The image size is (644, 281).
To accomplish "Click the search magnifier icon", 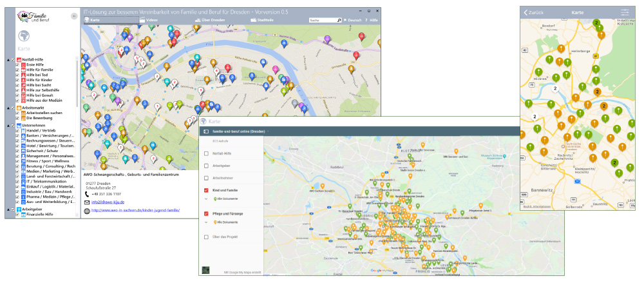I will 339,21.
